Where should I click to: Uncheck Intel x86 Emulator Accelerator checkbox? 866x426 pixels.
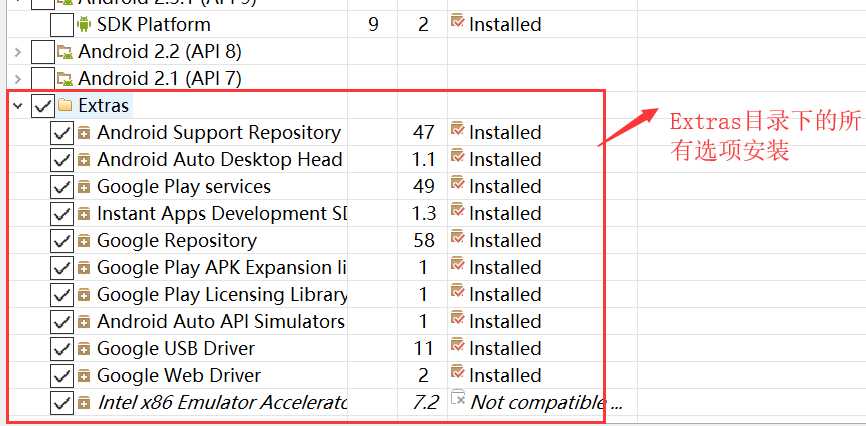tap(61, 403)
